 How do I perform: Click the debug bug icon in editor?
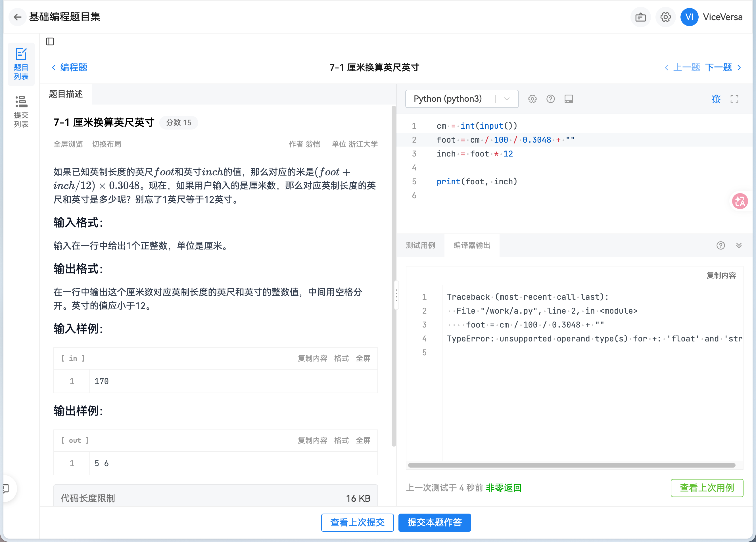point(716,99)
